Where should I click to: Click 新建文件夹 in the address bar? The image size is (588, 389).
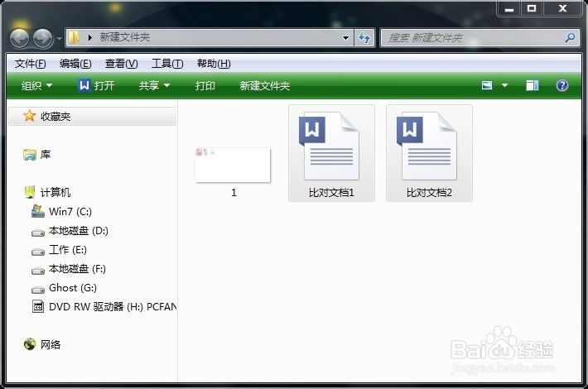point(125,37)
